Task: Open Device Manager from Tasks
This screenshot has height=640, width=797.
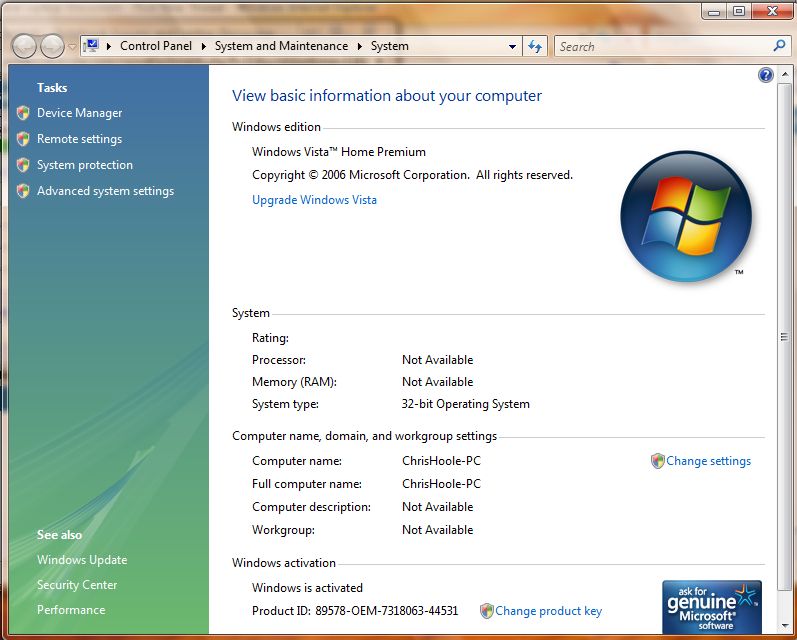Action: pyautogui.click(x=79, y=113)
